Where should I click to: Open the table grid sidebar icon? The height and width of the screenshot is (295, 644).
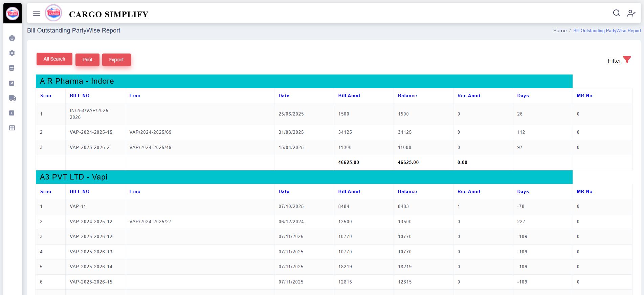point(12,128)
